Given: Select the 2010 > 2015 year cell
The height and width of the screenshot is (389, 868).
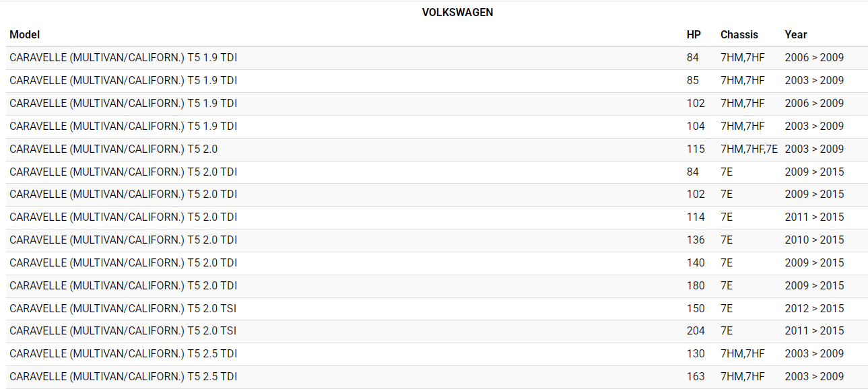Looking at the screenshot, I should click(814, 240).
